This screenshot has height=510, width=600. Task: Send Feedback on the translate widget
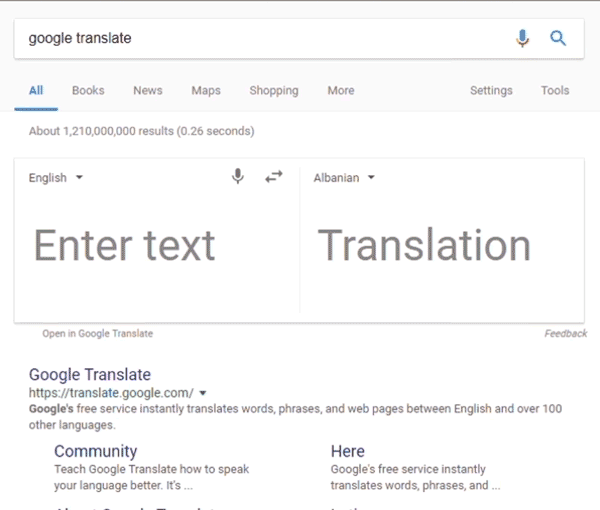point(566,334)
